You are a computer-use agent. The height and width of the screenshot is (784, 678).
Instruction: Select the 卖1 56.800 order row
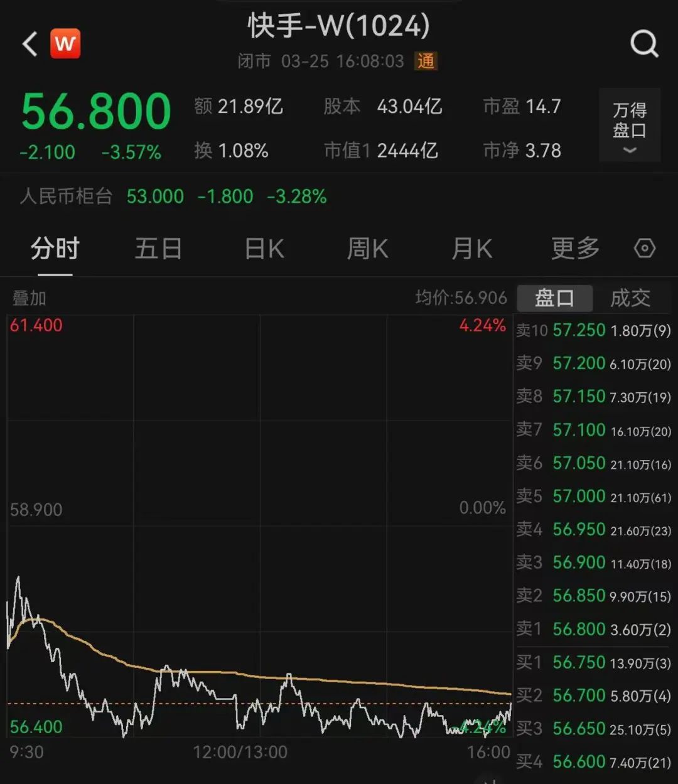click(594, 629)
